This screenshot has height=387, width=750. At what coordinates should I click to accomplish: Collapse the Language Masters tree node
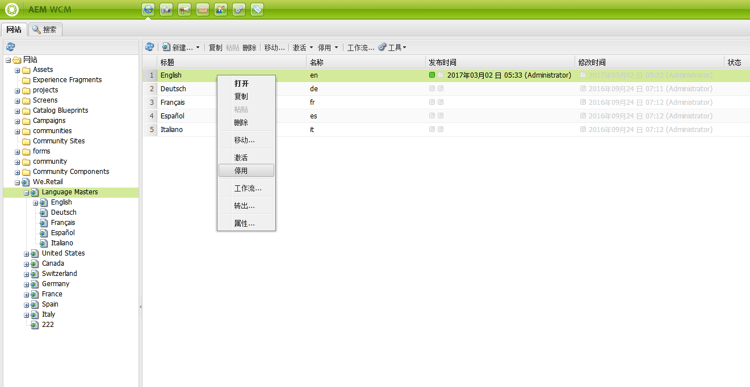[x=26, y=192]
